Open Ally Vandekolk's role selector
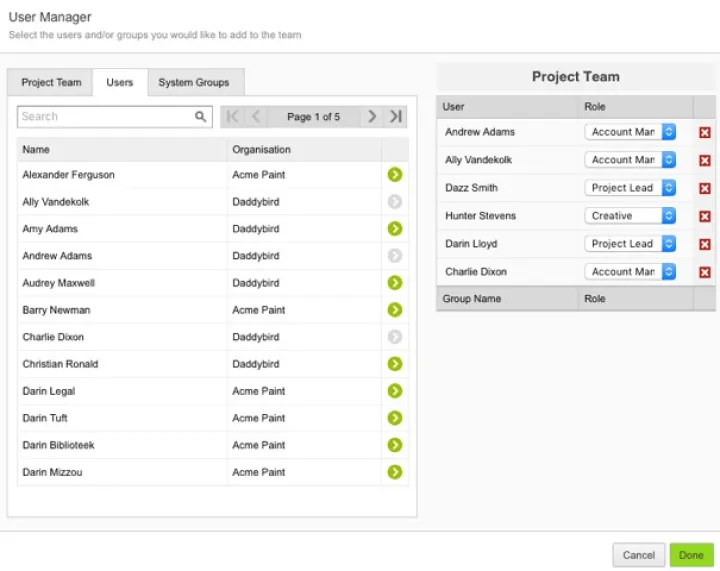 (x=630, y=160)
